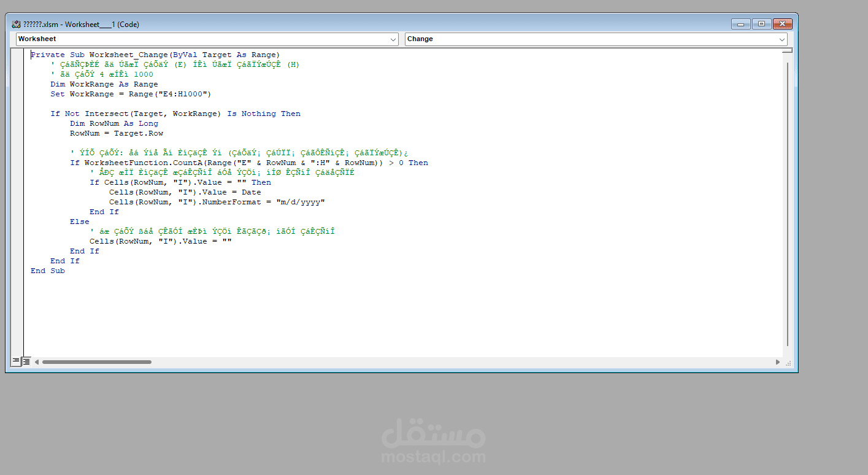Click the vertical scrollbar's up arrow
868x475 pixels.
786,50
